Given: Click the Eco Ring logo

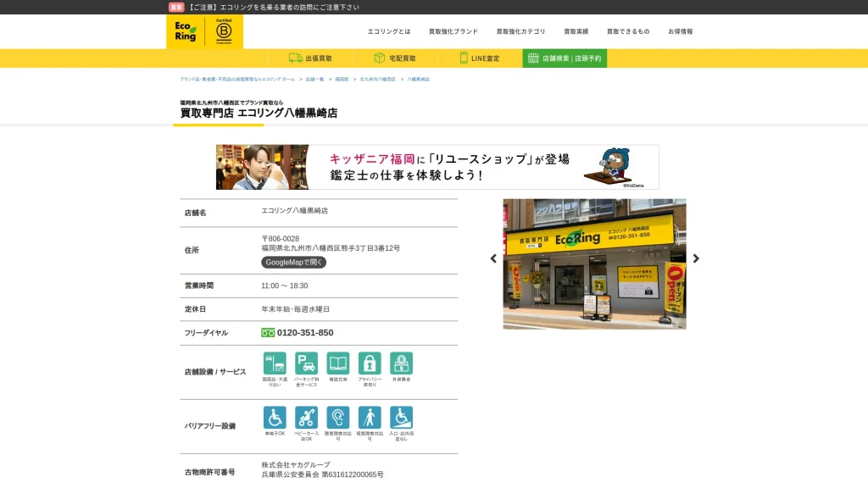Looking at the screenshot, I should pos(186,31).
